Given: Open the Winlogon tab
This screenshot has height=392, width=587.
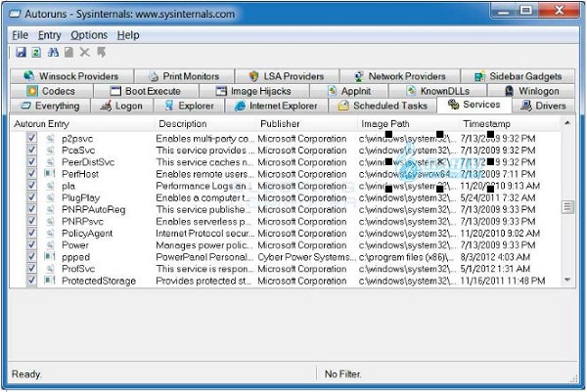Looking at the screenshot, I should click(531, 91).
